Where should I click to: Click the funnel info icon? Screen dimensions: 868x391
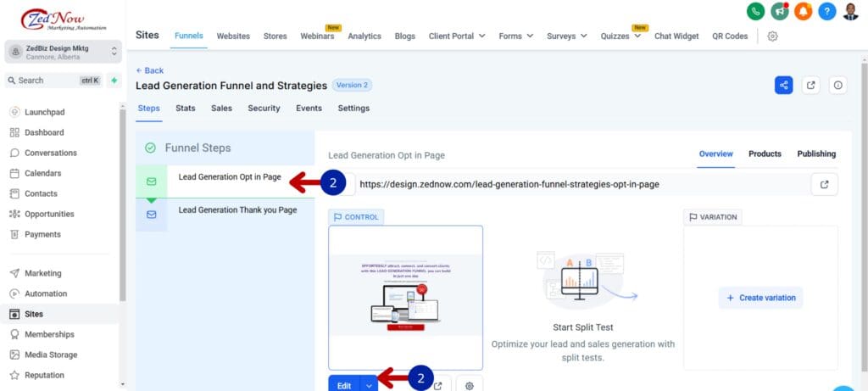point(838,86)
